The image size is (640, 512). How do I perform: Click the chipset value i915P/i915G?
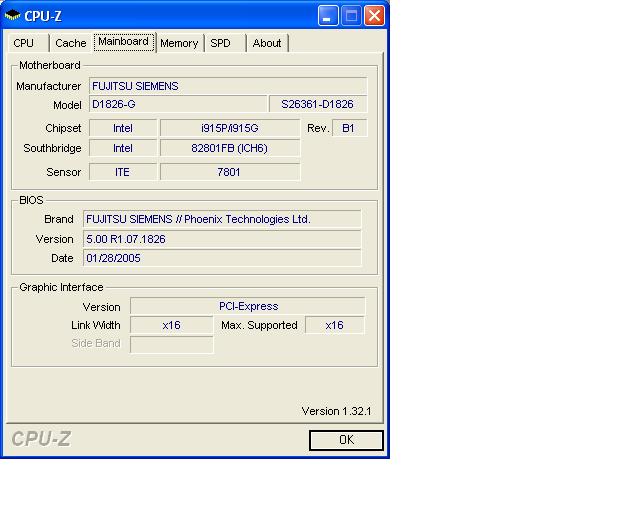click(x=230, y=128)
